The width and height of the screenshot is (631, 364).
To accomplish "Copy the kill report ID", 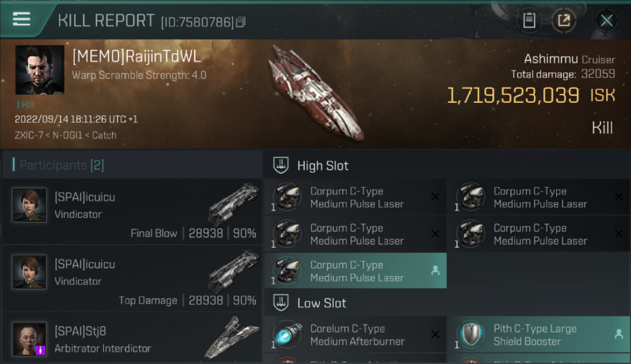I will pos(241,22).
